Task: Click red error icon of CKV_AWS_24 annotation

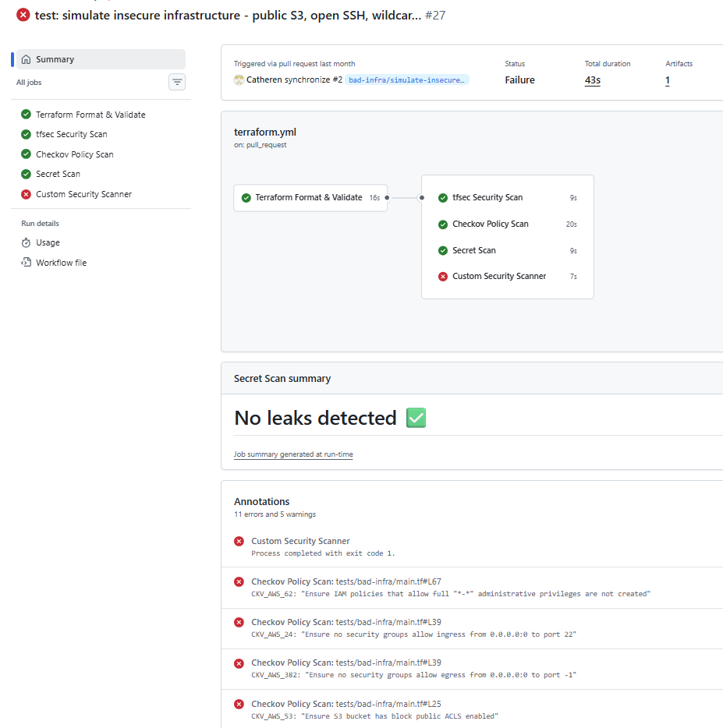Action: (x=239, y=622)
